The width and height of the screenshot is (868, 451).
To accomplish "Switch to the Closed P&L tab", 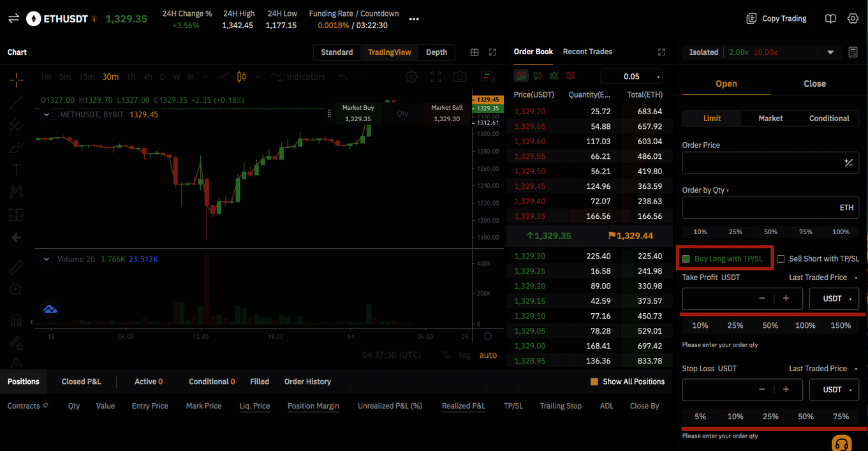I will coord(81,381).
